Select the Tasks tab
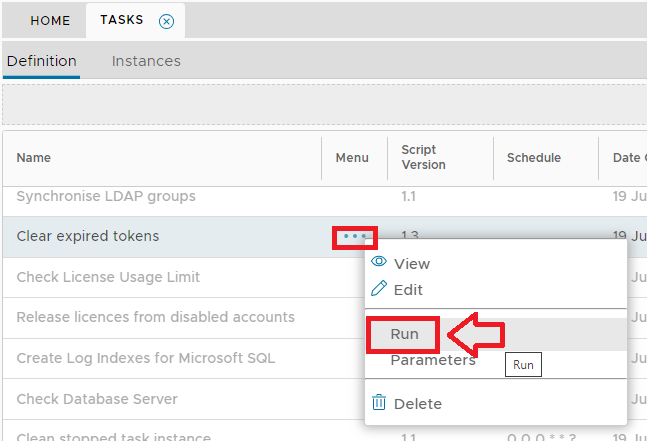 [122, 21]
